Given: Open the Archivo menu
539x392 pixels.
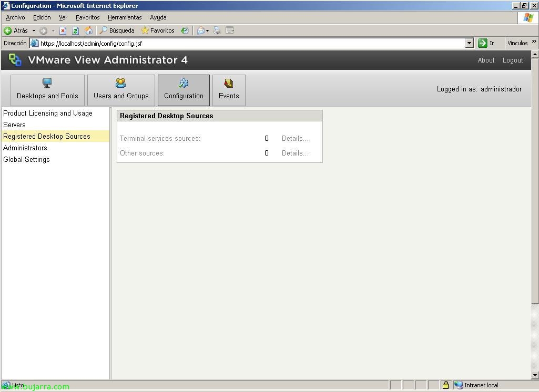Looking at the screenshot, I should coord(15,17).
